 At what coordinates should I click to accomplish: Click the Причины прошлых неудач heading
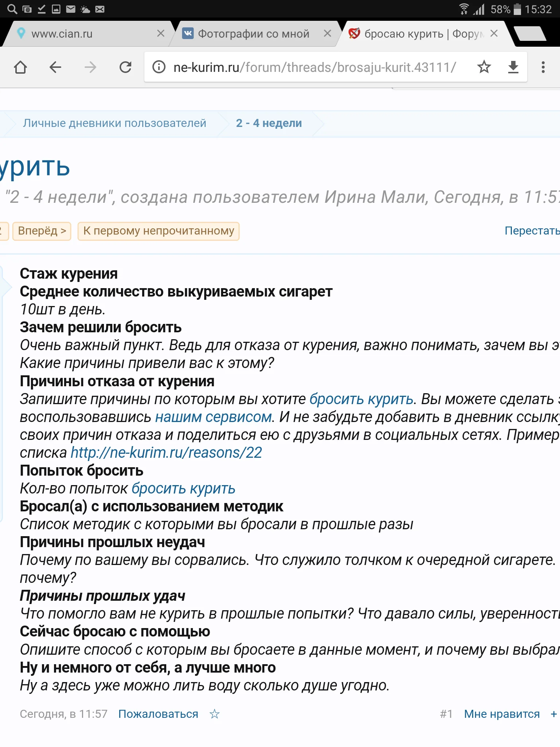pos(112,542)
